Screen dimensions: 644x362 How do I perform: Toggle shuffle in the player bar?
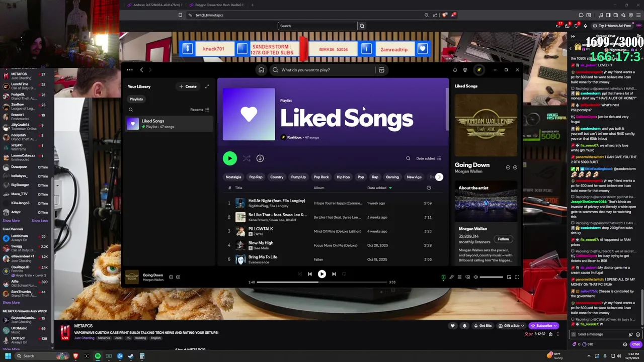[x=299, y=274]
